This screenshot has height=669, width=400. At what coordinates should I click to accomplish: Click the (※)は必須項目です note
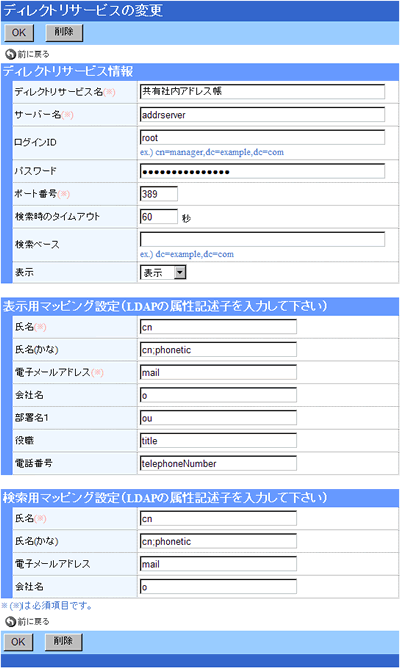pos(47,606)
